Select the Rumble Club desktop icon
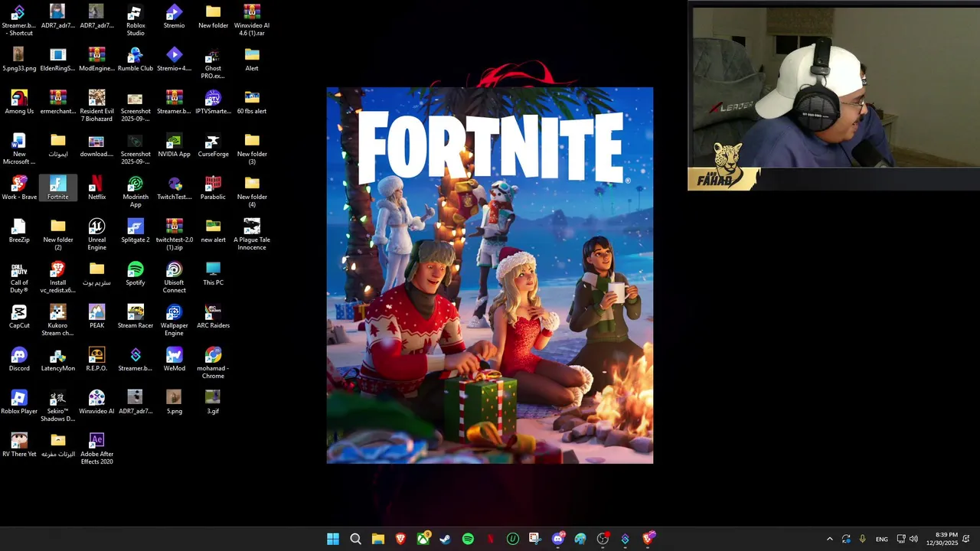Viewport: 980px width, 551px height. [136, 59]
